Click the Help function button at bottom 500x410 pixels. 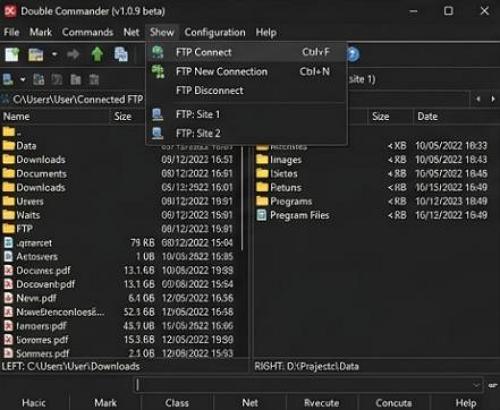click(x=466, y=403)
